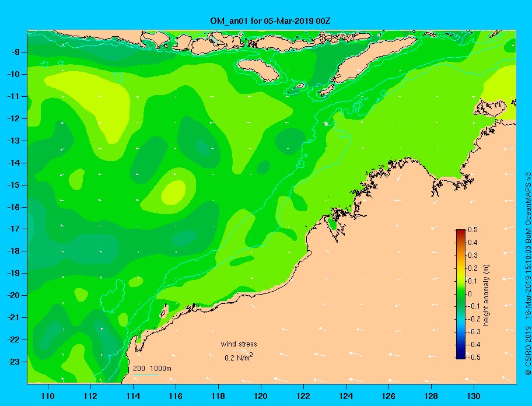This screenshot has width=532, height=406.
Task: Click the cyan depth contour legend line
Action: (x=146, y=375)
